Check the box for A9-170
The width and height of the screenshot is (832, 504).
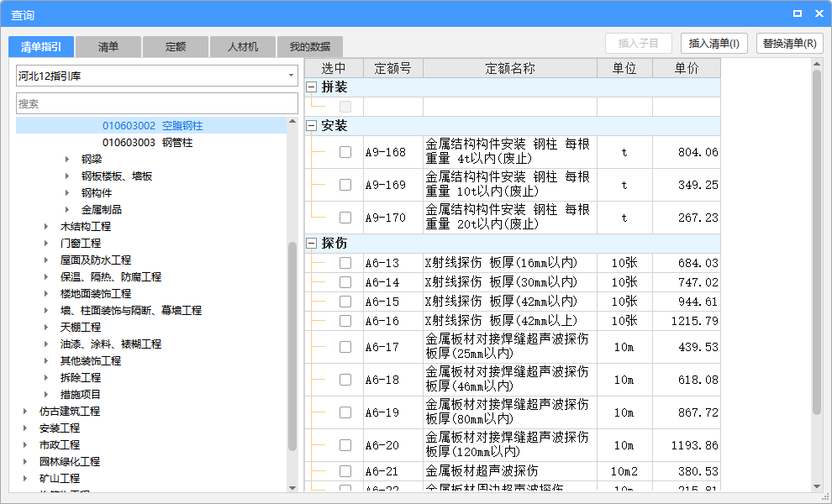(345, 218)
